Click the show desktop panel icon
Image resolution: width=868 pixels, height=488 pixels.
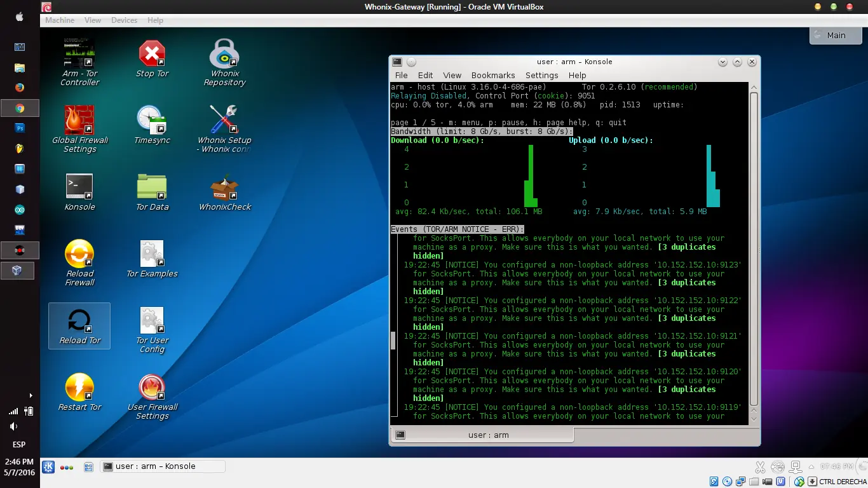pos(88,467)
